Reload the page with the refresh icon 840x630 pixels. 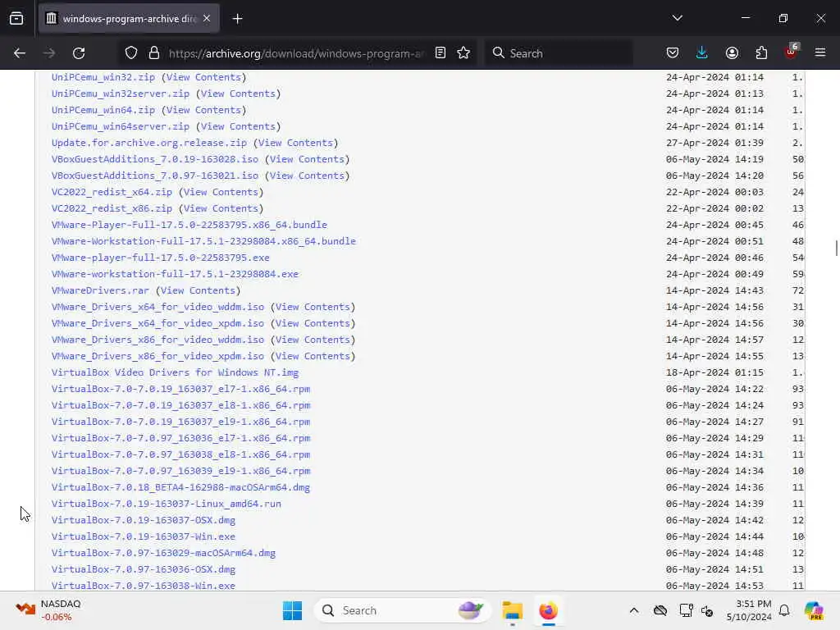(x=79, y=53)
